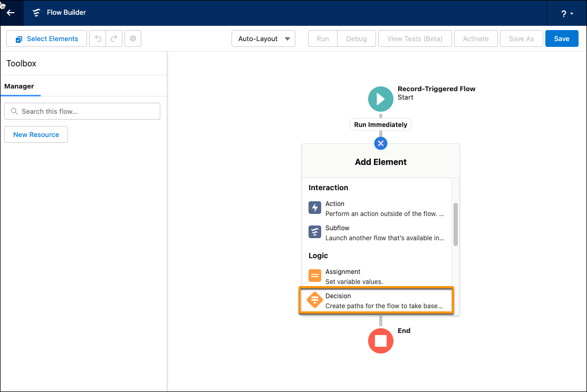The height and width of the screenshot is (392, 587).
Task: Focus the Search this flow field
Action: (x=82, y=111)
